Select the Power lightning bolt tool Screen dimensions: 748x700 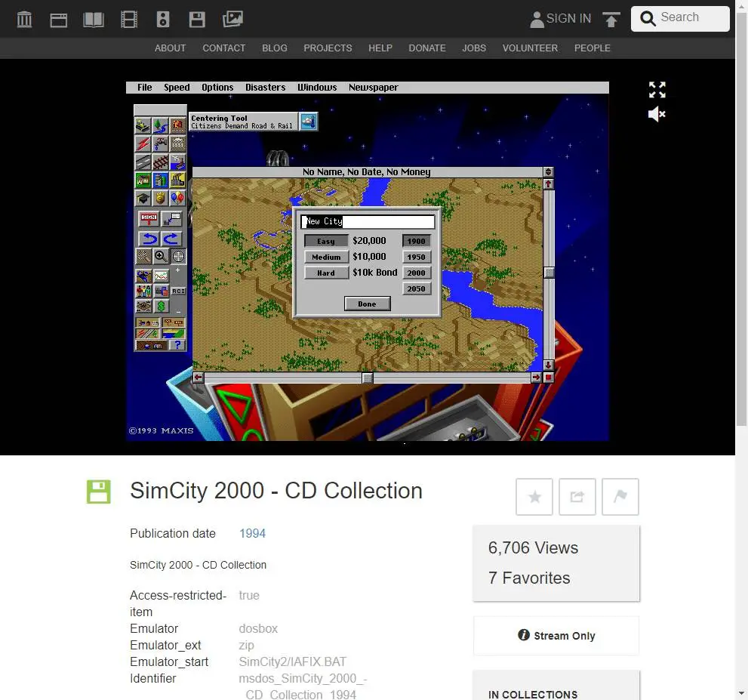point(143,143)
